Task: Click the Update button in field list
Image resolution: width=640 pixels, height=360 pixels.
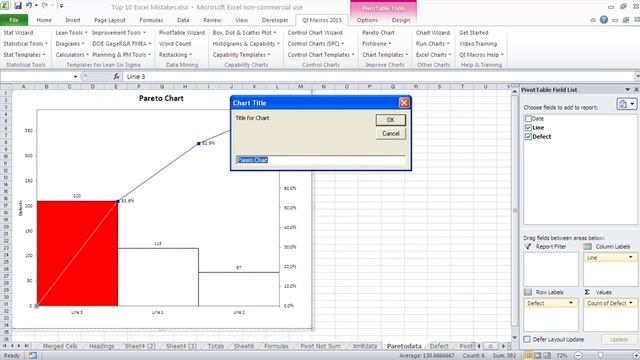Action: click(x=619, y=340)
